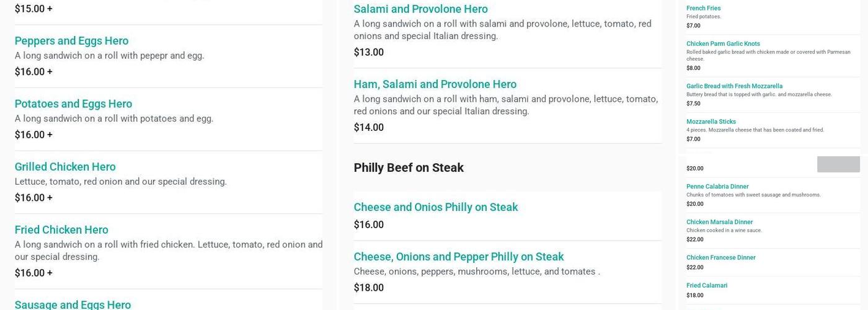
Task: Open Ham, Salami and Provolone Hero
Action: pyautogui.click(x=435, y=84)
